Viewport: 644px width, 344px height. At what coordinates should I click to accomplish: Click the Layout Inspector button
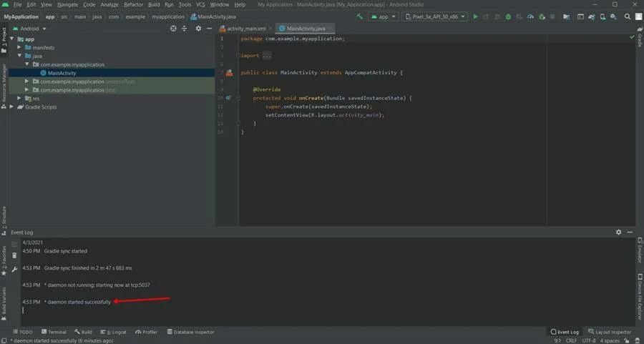(609, 332)
